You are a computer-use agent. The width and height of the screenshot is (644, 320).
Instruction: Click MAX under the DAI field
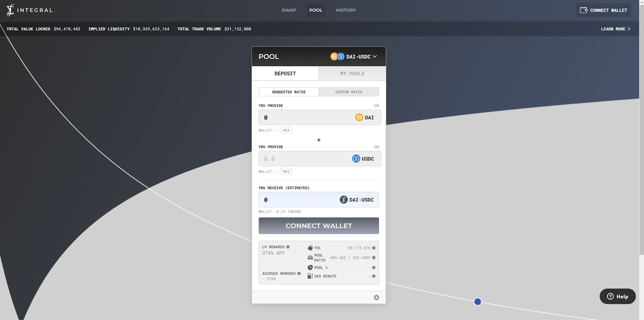pos(286,130)
